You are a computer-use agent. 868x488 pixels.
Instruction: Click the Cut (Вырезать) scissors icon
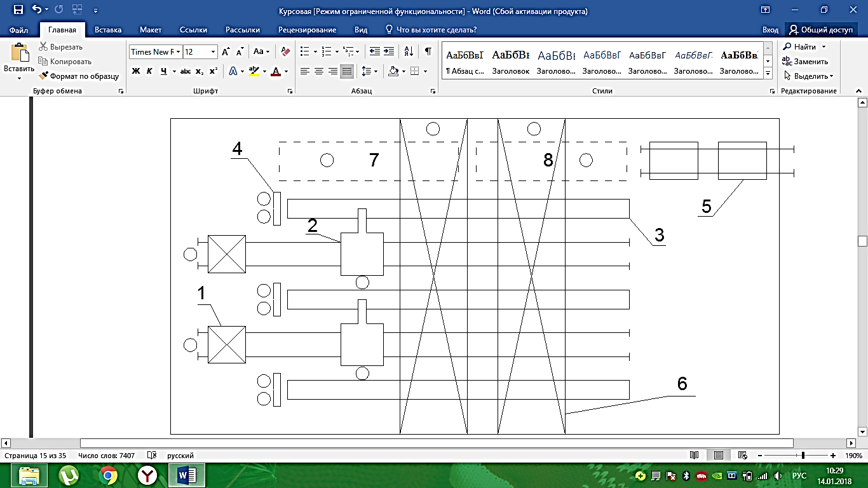tap(44, 47)
